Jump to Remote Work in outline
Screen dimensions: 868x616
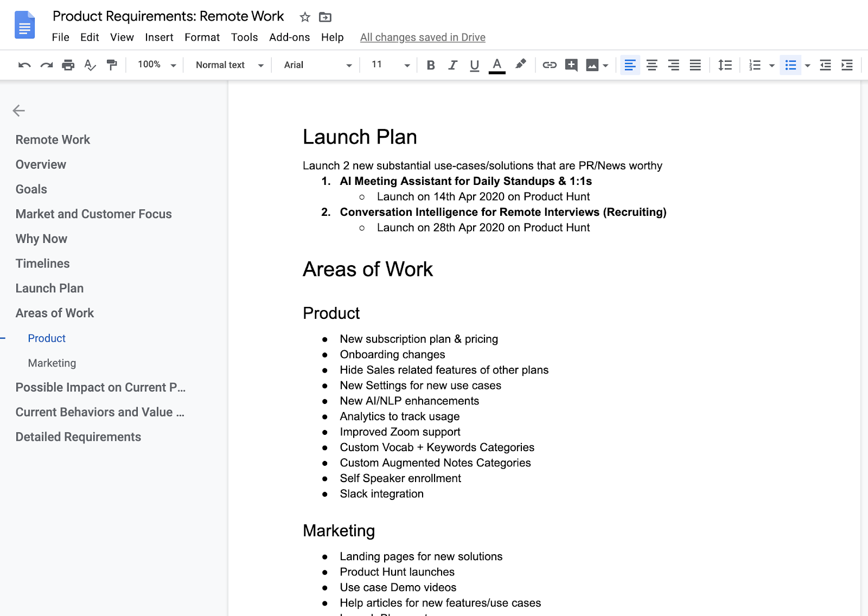[53, 140]
